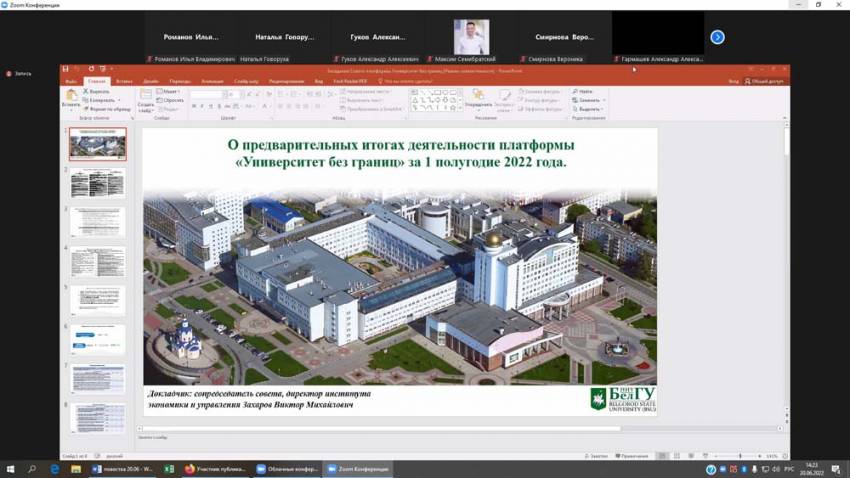Click Вырезать (Cut) scissors in the ribbon
850x478 pixels.
96,92
